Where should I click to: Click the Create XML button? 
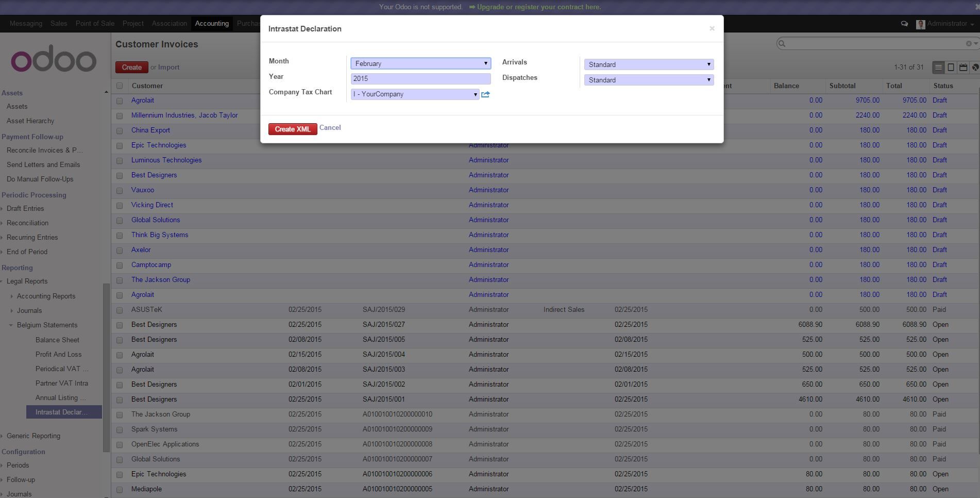click(x=293, y=129)
